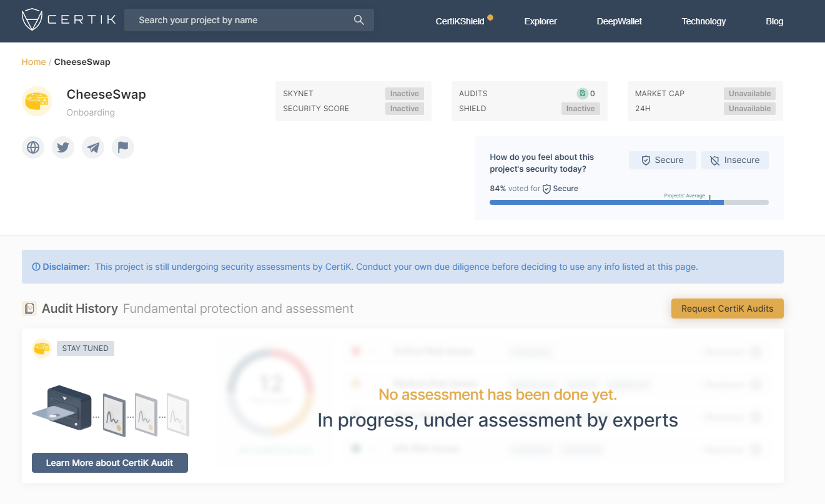825x504 pixels.
Task: Open the CertiKShield menu item
Action: click(460, 21)
